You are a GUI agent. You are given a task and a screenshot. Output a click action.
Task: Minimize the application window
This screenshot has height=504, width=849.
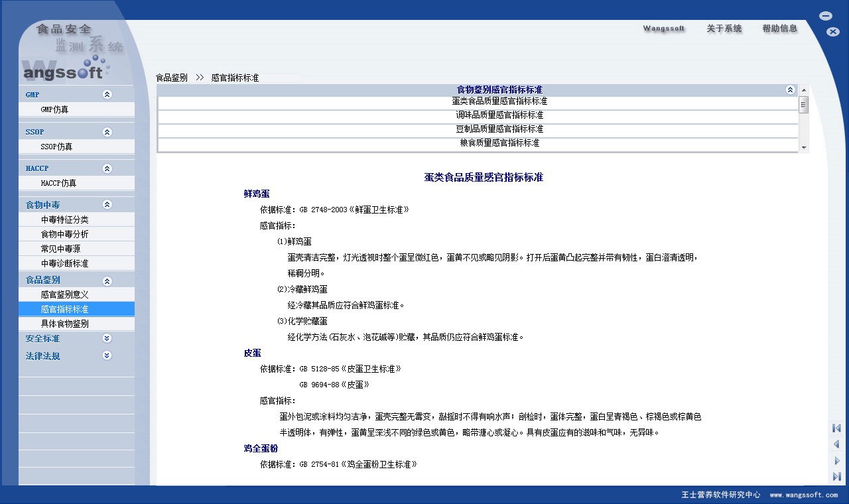click(x=826, y=15)
